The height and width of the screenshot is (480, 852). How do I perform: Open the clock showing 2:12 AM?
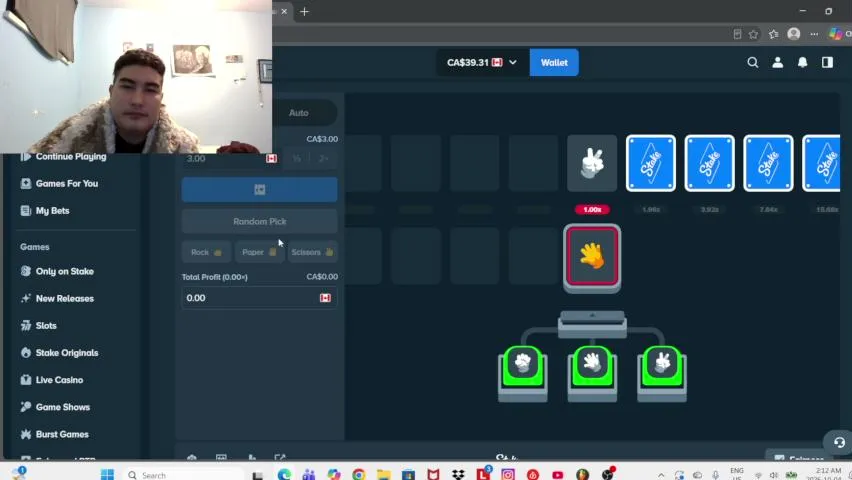point(827,473)
